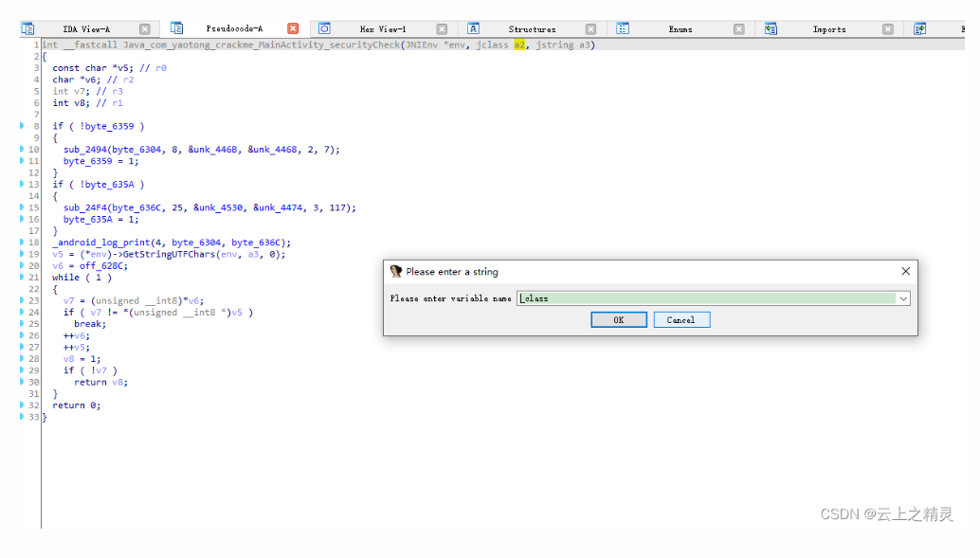Switch to the IDA View-A tab
Image resolution: width=980 pixels, height=558 pixels.
tap(86, 29)
